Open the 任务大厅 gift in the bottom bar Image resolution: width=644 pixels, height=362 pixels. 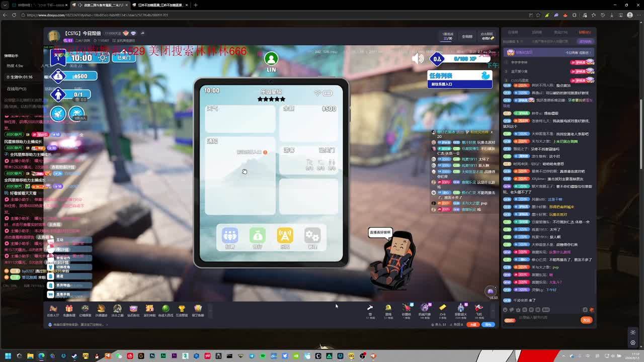point(53,311)
